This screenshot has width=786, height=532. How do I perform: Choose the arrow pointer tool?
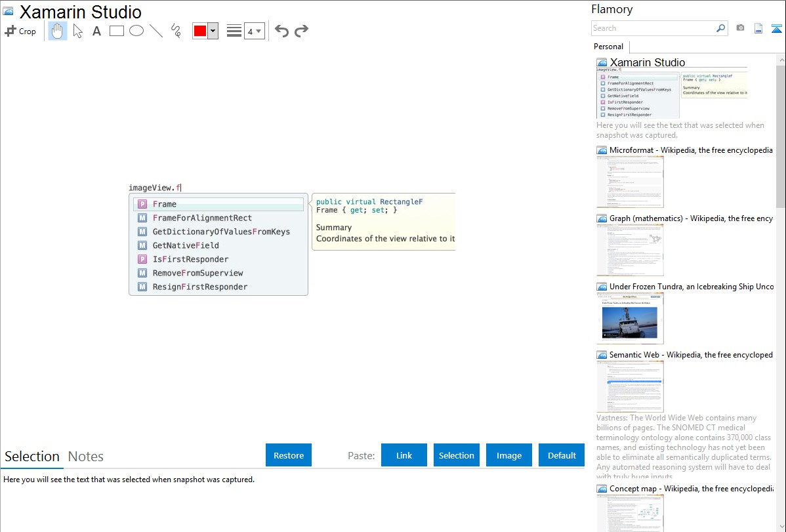coord(77,31)
